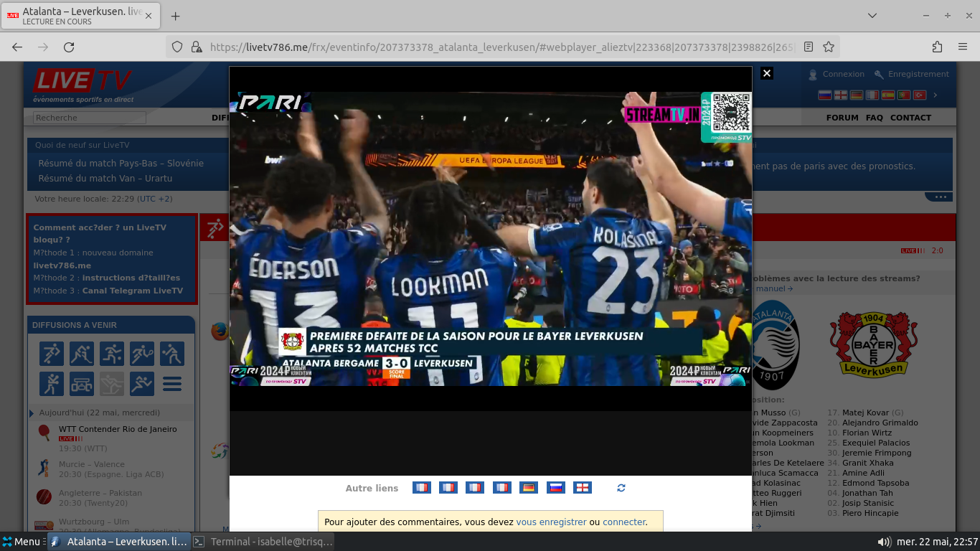Open the Enregistrement registration link

tap(918, 74)
